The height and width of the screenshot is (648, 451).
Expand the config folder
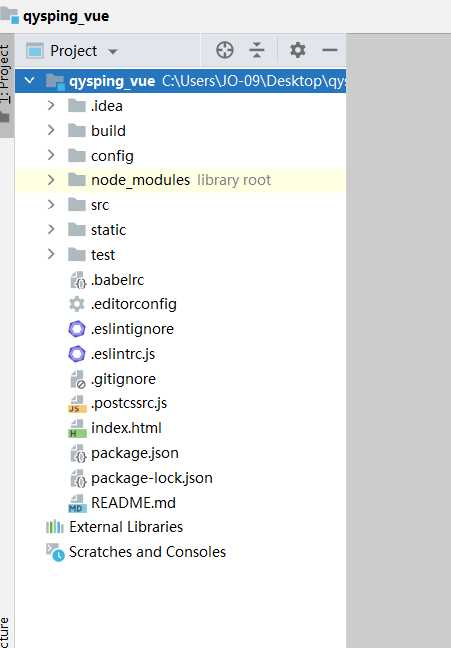pyautogui.click(x=51, y=155)
